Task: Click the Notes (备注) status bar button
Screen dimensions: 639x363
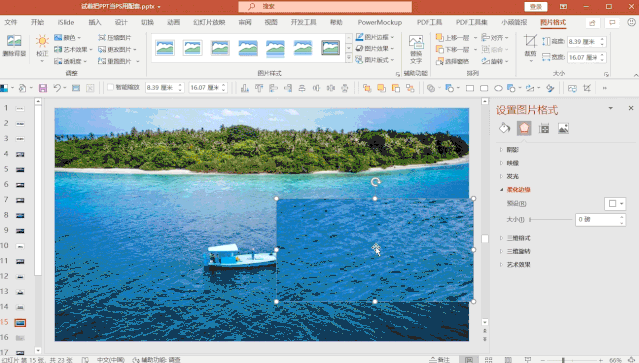Action: pyautogui.click(x=439, y=360)
